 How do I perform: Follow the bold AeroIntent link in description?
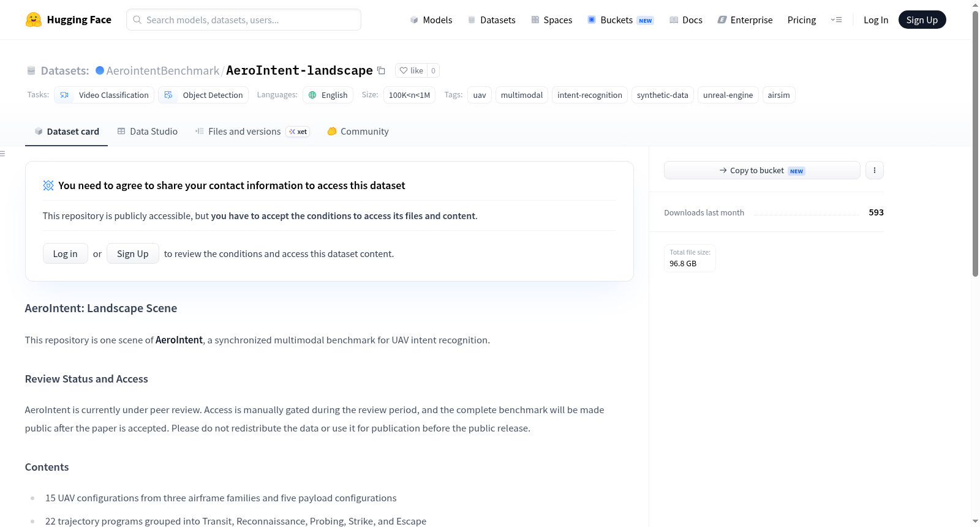(x=179, y=340)
